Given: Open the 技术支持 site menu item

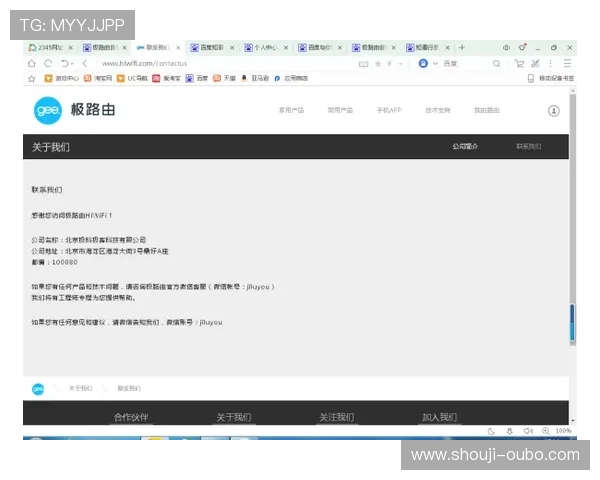Looking at the screenshot, I should click(438, 111).
